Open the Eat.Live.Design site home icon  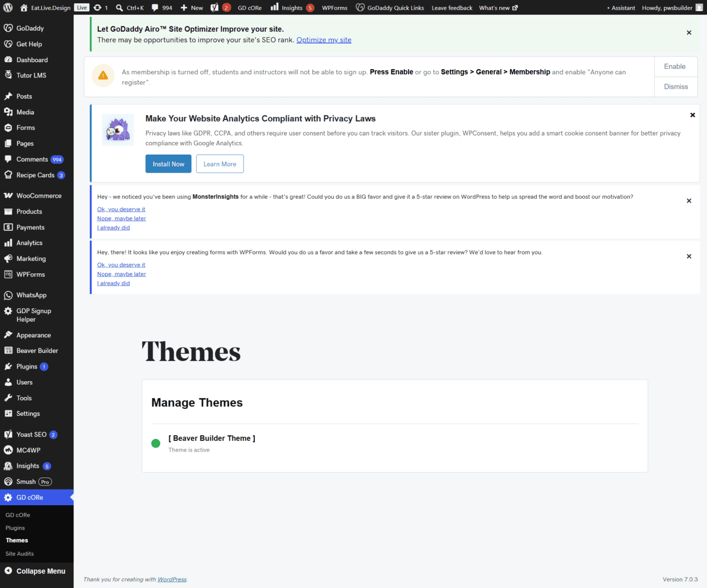pos(24,8)
